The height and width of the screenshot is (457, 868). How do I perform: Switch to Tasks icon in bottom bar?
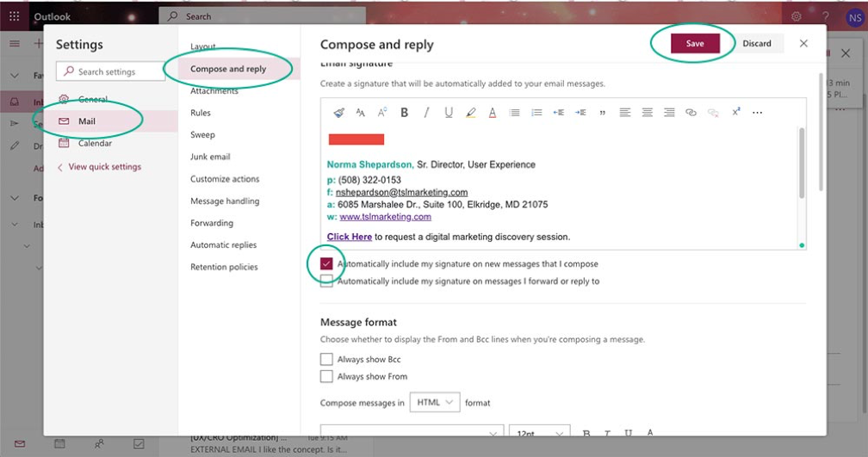139,444
